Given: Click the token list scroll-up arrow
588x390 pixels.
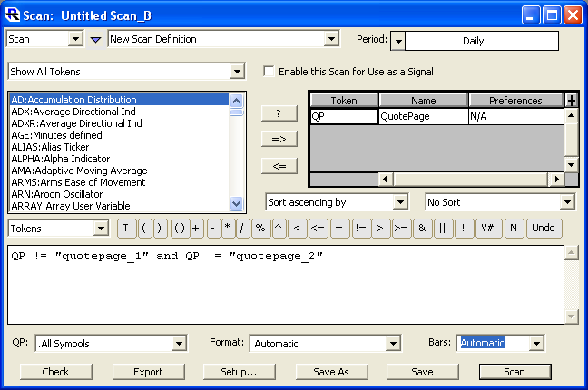Looking at the screenshot, I should pos(236,101).
